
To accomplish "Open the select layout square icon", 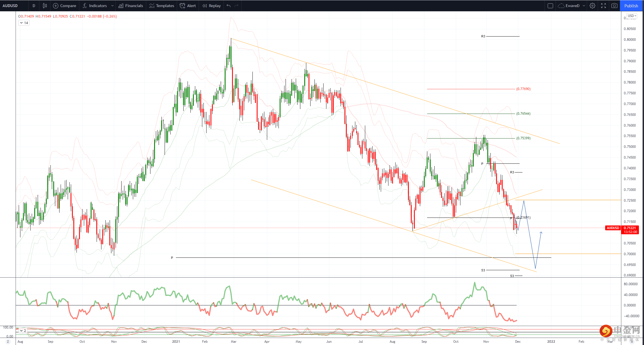I will pos(550,6).
